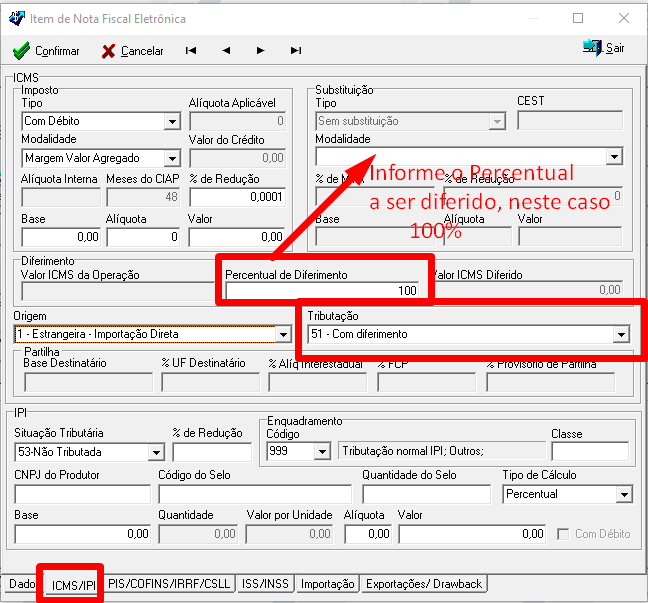Toggle the Com Débito checkbox

(564, 534)
